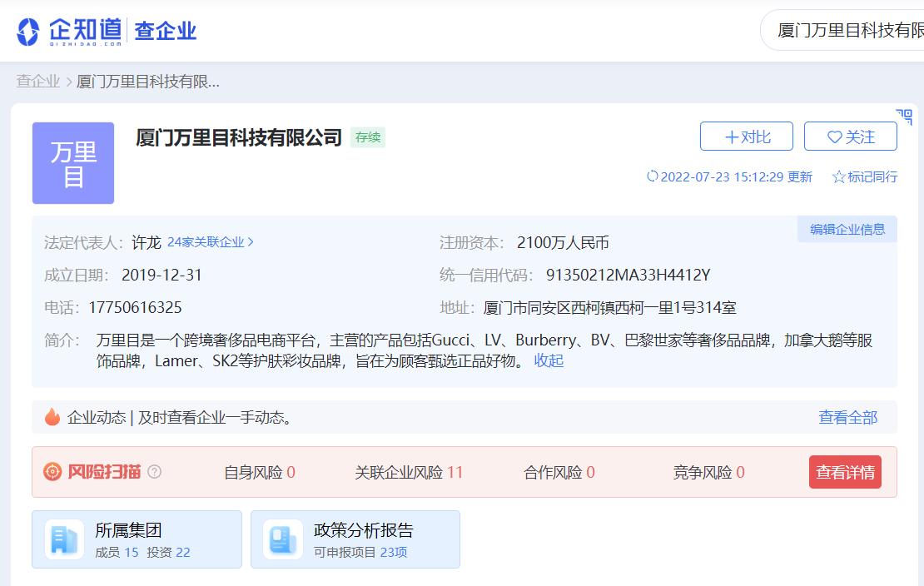Click the heart icon inside the 关注 button

[x=835, y=137]
